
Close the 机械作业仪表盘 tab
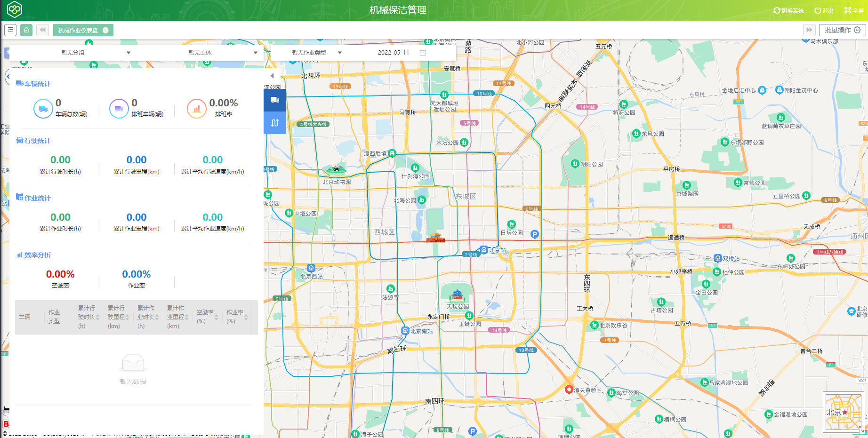click(x=105, y=30)
